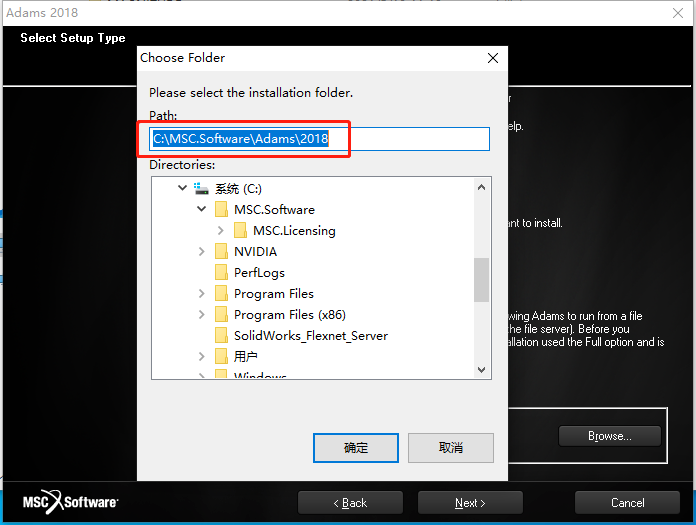Expand the Program Files (x86) node

pyautogui.click(x=202, y=315)
